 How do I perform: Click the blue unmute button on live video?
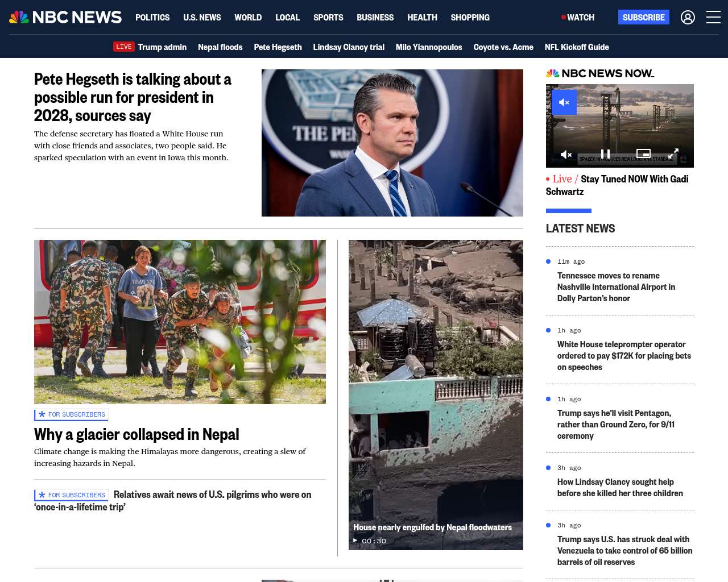coord(564,102)
